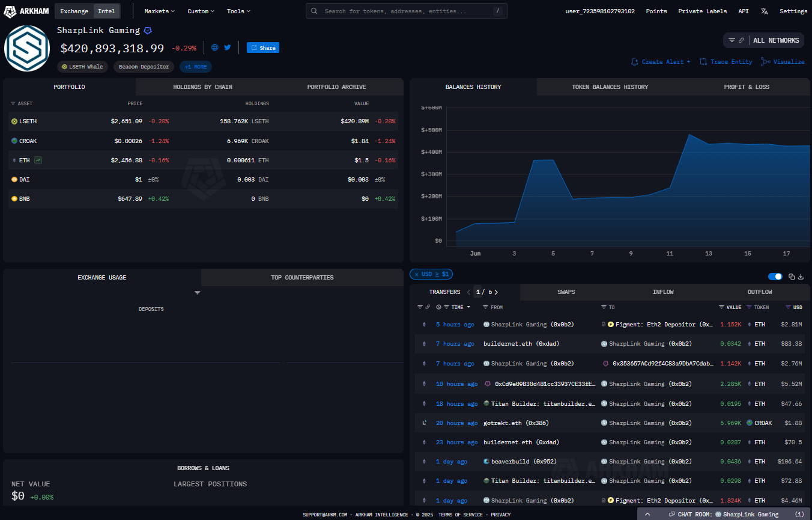Open the SharpLink Gaming chat room bar
Viewport: 812px width, 520px height.
click(x=724, y=514)
